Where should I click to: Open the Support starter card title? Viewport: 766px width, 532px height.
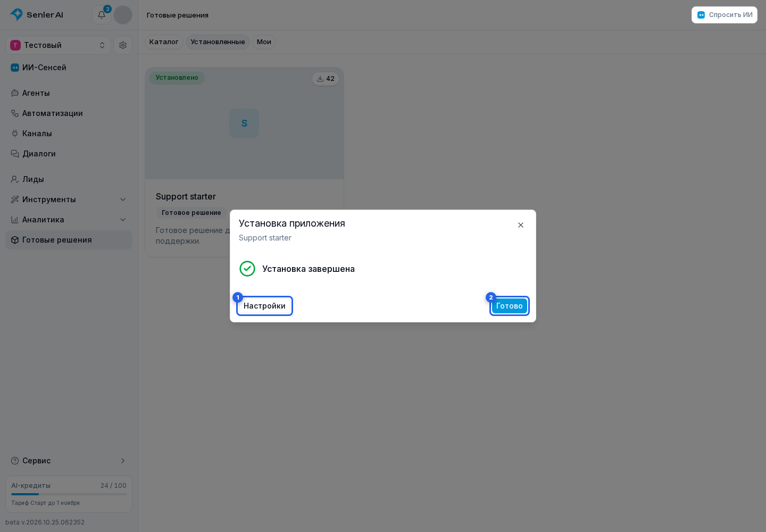(186, 196)
